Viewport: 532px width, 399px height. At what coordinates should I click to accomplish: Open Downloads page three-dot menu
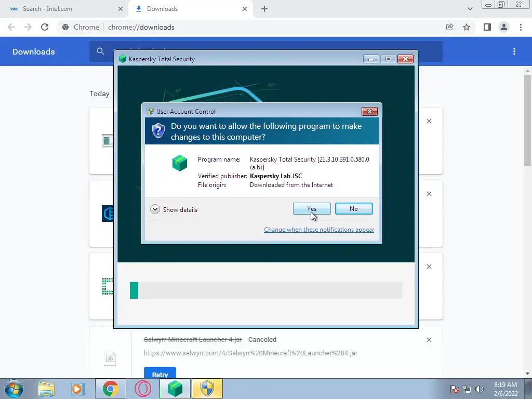[514, 51]
